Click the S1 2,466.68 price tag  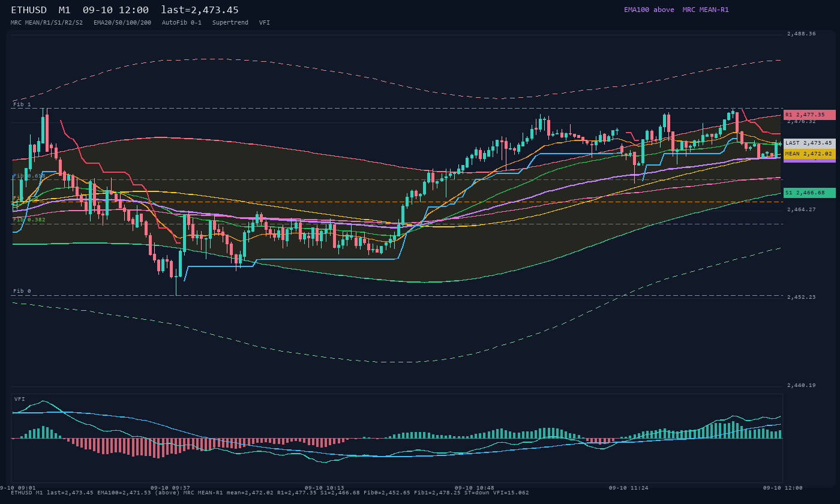pyautogui.click(x=809, y=193)
